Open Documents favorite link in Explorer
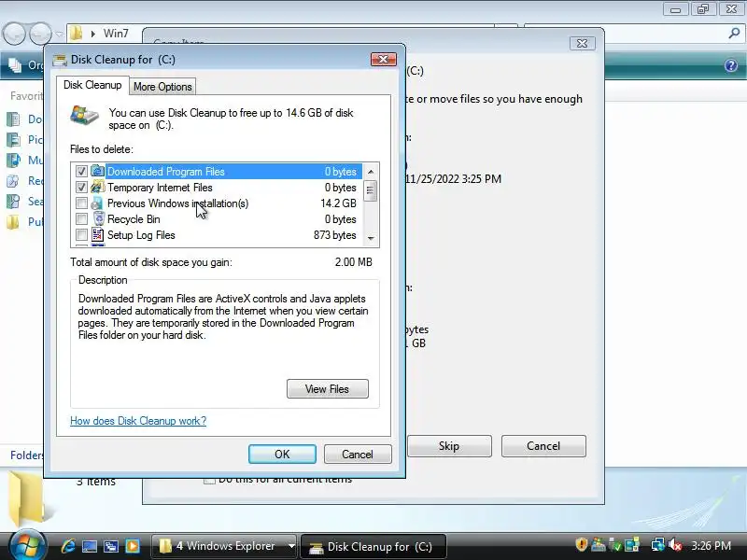Viewport: 747px width, 560px height. tap(35, 119)
